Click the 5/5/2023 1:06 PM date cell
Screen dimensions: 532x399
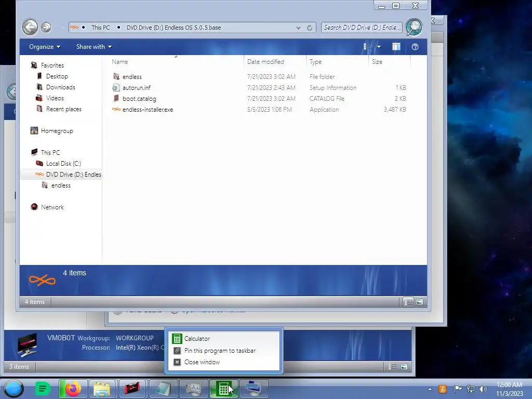[x=270, y=109]
